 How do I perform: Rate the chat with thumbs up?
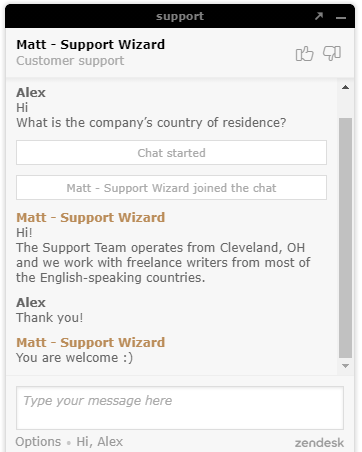tap(304, 53)
